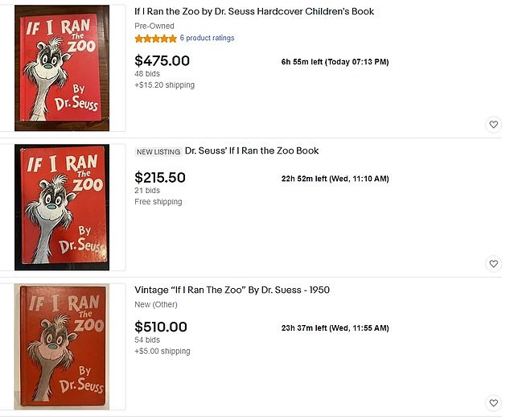The height and width of the screenshot is (420, 510).
Task: Watch the $510.00 Vintage listing via heart
Action: point(493,403)
